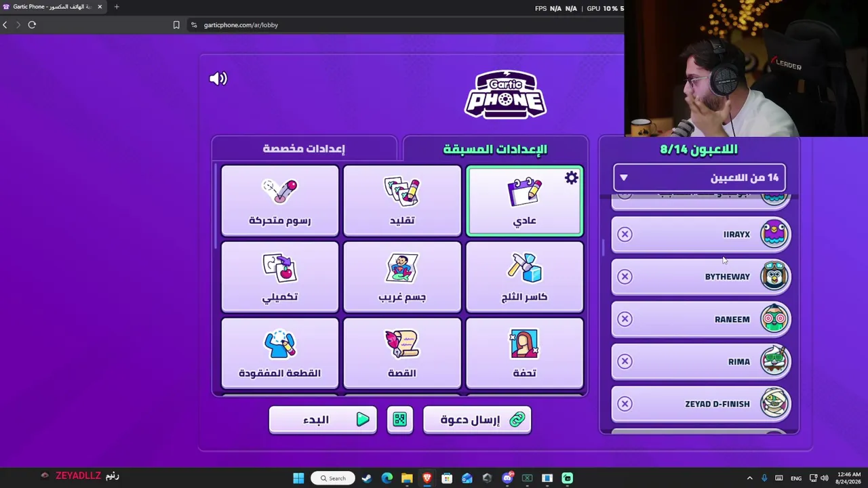Choose the رسوم متحركة (Animation) preset
Viewport: 868px width, 488px height.
coord(280,201)
